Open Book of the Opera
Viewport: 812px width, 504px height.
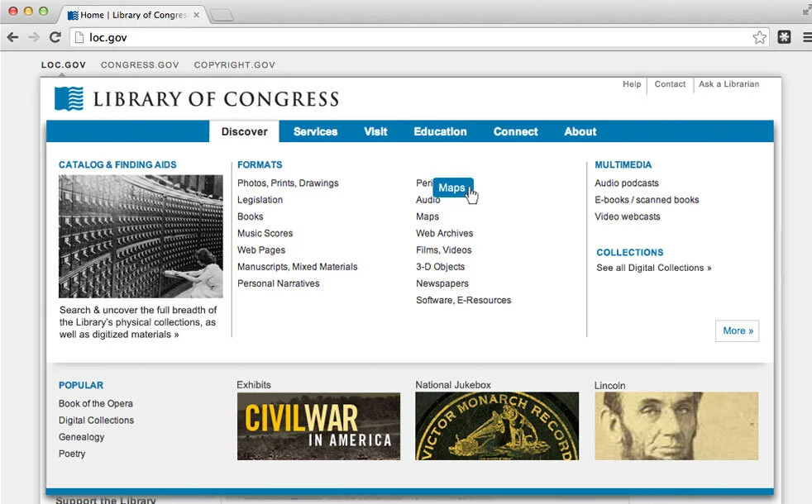[x=96, y=404]
